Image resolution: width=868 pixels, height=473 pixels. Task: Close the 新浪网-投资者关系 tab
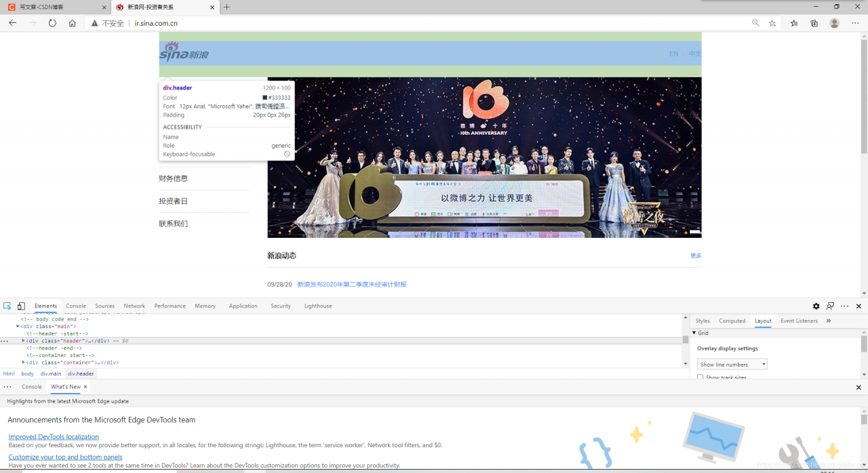tap(212, 7)
